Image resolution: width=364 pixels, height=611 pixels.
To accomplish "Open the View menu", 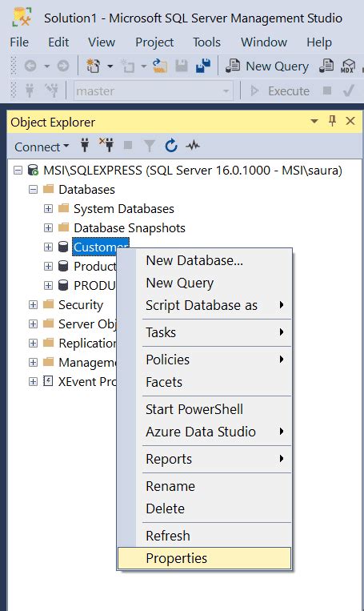I will [102, 42].
